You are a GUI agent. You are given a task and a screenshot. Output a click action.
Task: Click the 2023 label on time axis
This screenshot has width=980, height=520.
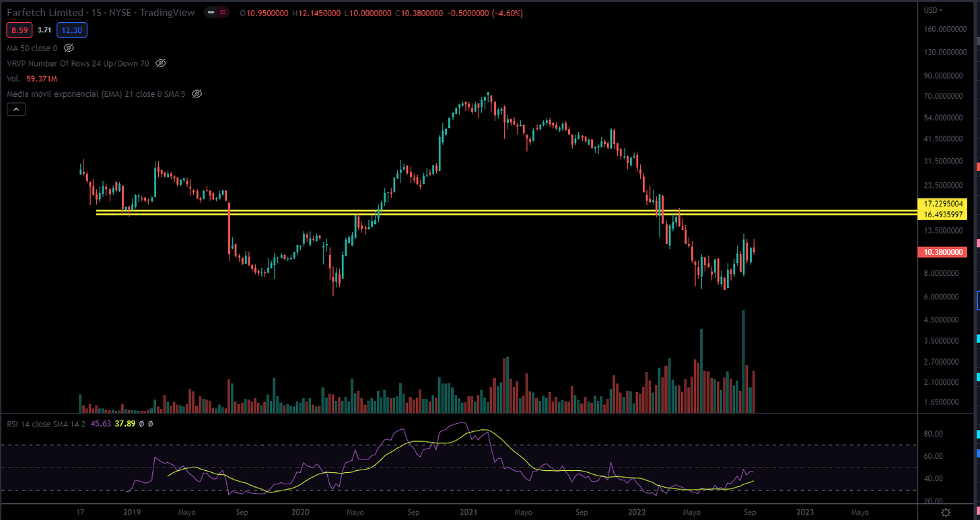click(805, 512)
